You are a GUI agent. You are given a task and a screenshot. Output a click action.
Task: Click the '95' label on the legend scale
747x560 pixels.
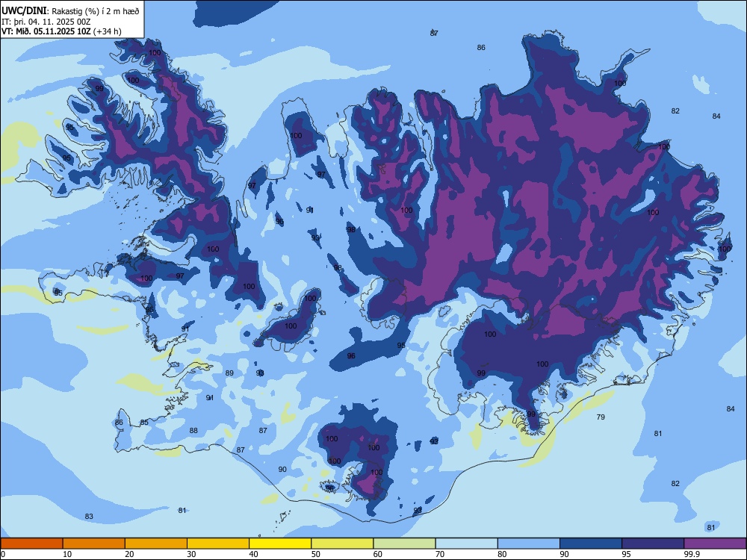pos(627,554)
